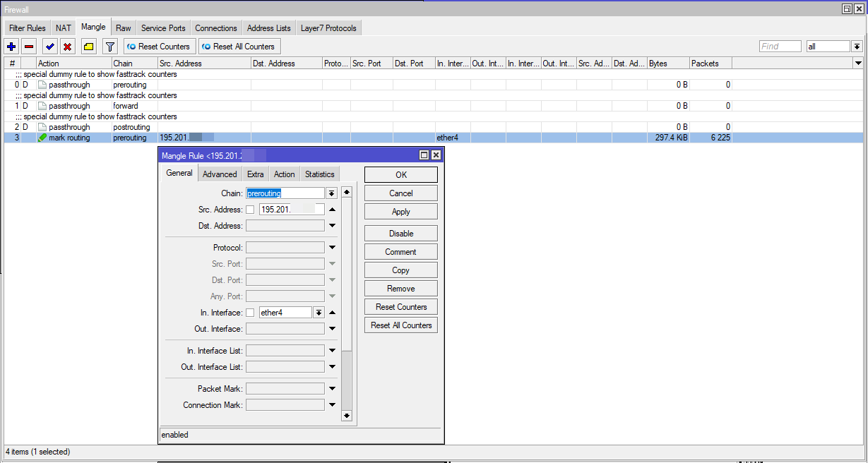Screen dimensions: 868x463
Task: Open the filter funnel icon
Action: coord(109,47)
